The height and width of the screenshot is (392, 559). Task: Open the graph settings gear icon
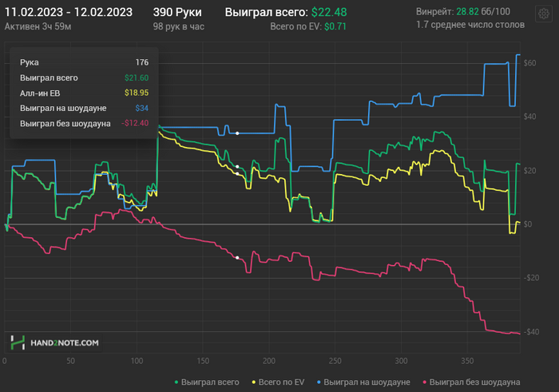tap(544, 14)
